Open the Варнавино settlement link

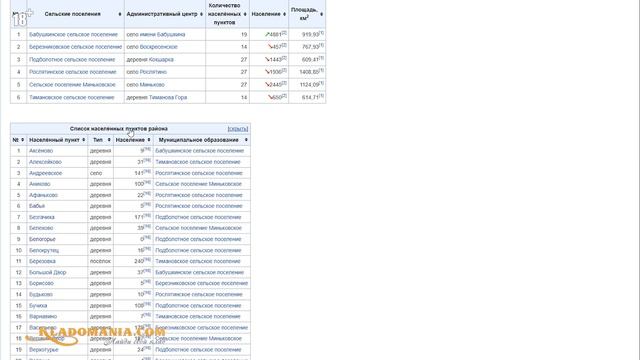[43, 317]
